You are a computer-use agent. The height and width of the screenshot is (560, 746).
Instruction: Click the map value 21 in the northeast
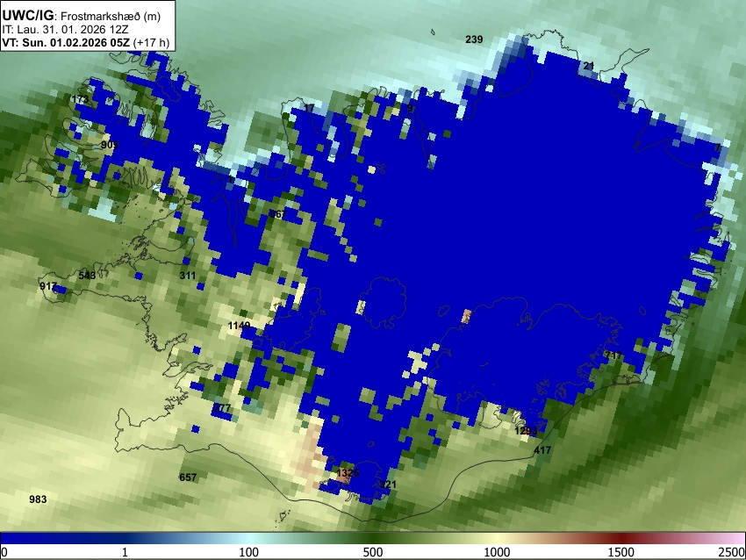point(589,66)
